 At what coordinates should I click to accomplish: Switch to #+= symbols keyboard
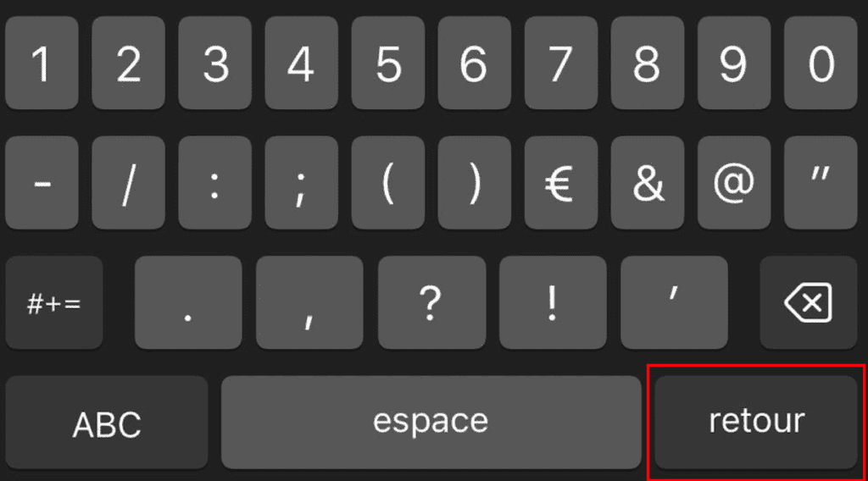[54, 302]
